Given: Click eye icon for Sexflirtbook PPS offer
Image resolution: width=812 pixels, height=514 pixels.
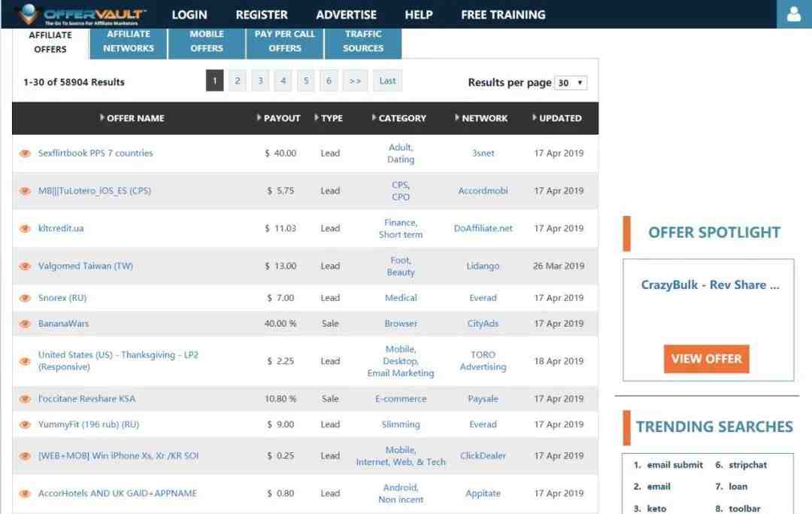Looking at the screenshot, I should [x=25, y=154].
